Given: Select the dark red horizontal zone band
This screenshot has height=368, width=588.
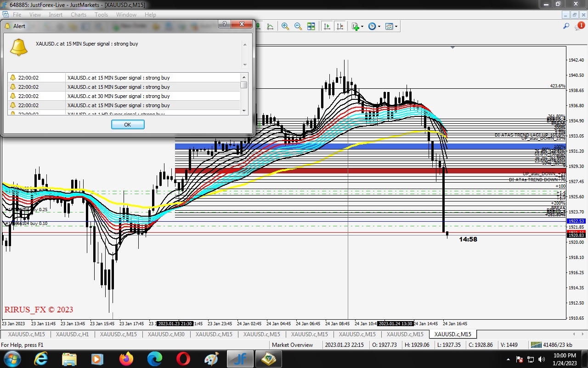Looking at the screenshot, I should 370,171.
